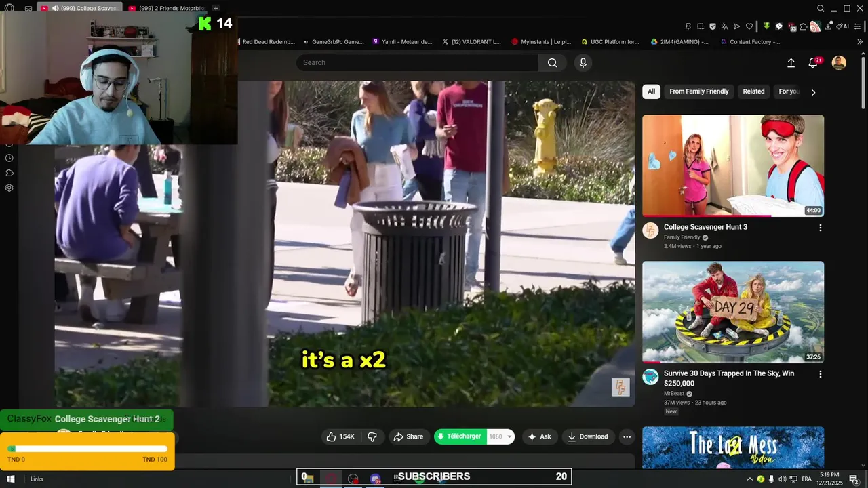Open options menu for Survive 30 Days video

coord(820,374)
